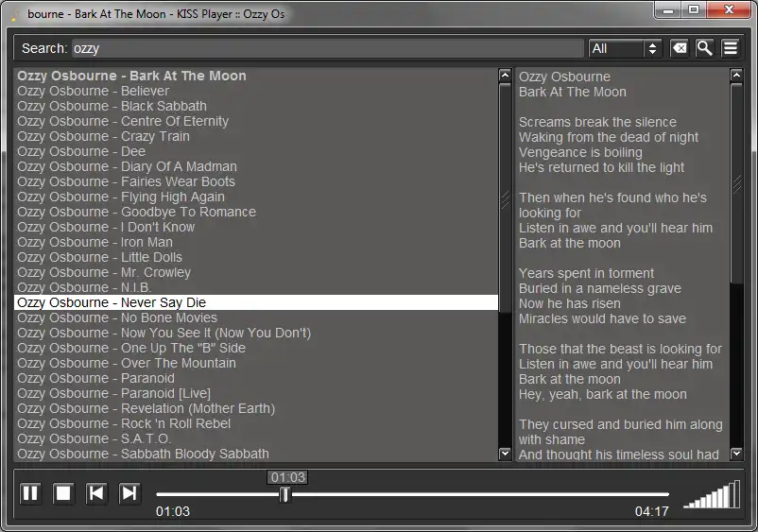Open the All search filter dropdown

click(625, 48)
